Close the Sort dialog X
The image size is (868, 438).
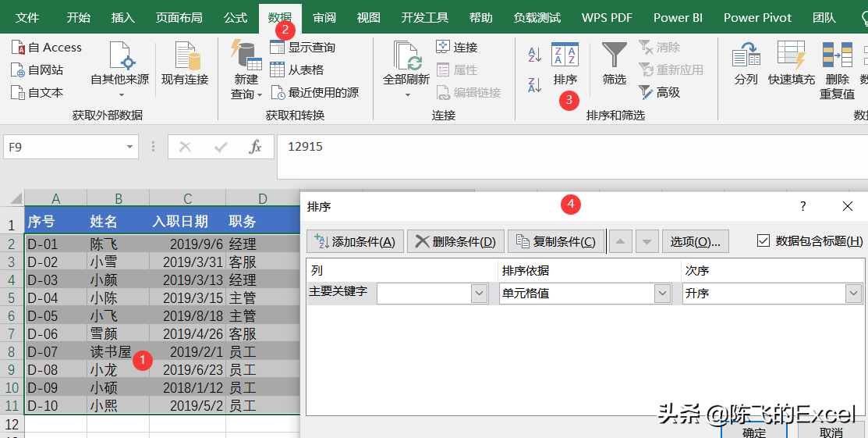tap(848, 206)
